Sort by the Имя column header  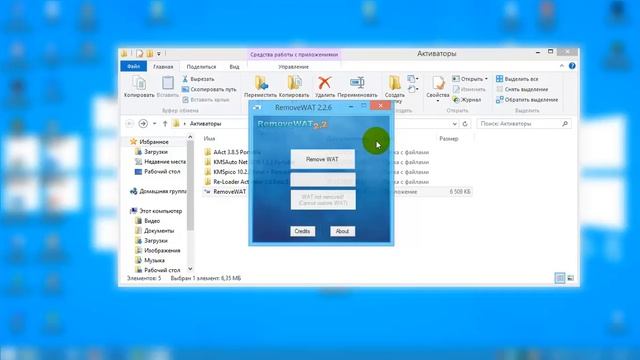click(209, 139)
